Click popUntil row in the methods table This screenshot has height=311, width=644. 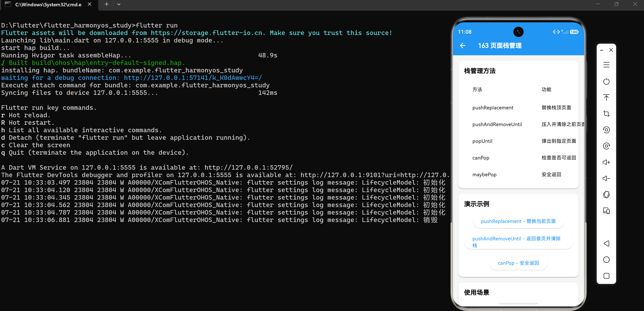(x=518, y=141)
